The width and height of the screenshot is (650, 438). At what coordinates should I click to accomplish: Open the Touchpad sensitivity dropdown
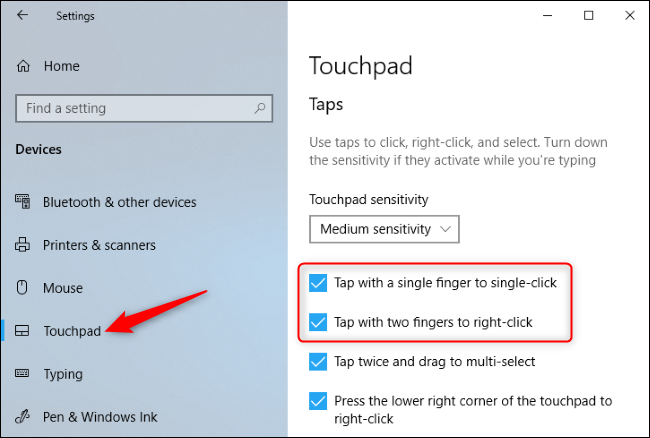pyautogui.click(x=384, y=229)
